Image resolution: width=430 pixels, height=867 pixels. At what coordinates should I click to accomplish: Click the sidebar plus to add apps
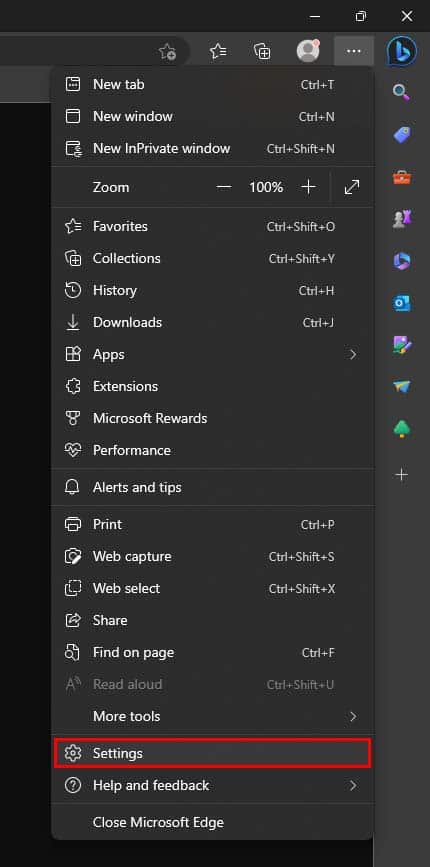[402, 474]
